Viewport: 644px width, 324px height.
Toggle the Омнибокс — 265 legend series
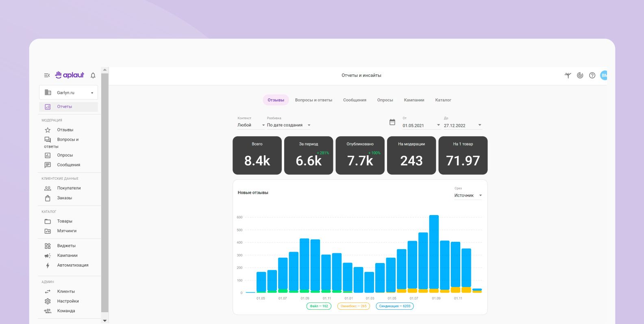coord(353,306)
